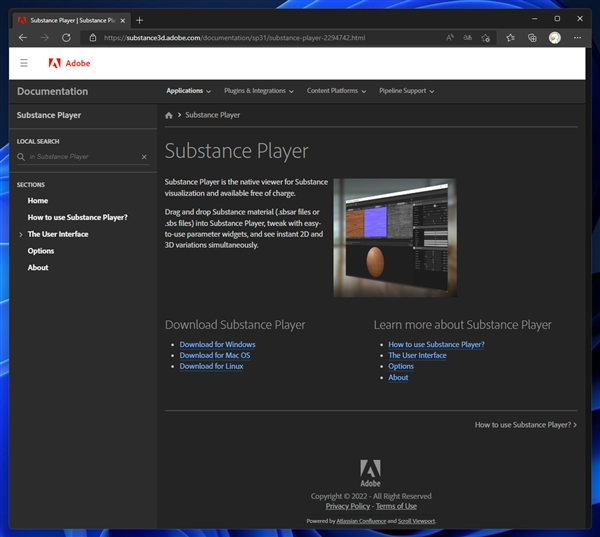
Task: Clear the local search with X icon
Action: click(144, 157)
